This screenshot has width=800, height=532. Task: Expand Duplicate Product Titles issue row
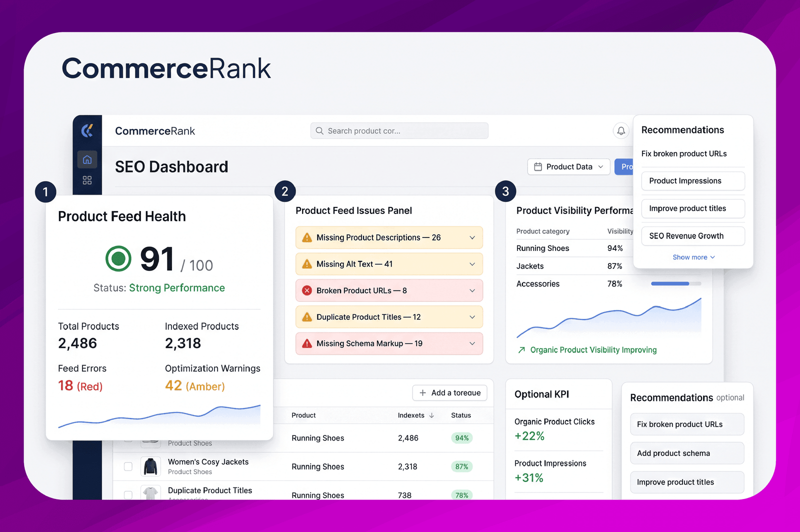[389, 317]
